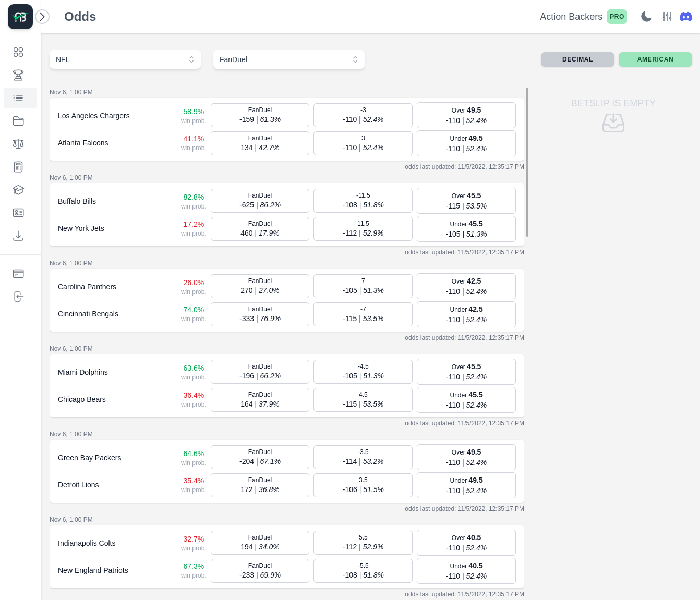Select Lions moneyline 172
The width and height of the screenshot is (700, 600).
pos(260,485)
